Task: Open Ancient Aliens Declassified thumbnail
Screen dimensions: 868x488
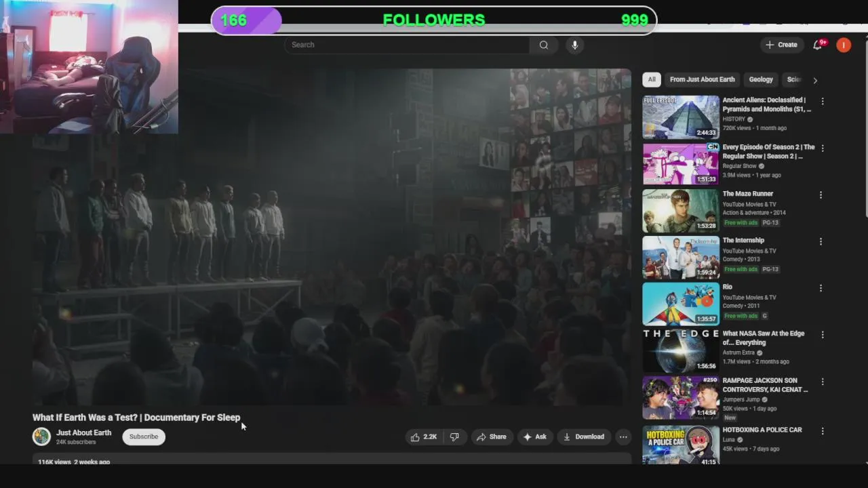Action: click(681, 117)
